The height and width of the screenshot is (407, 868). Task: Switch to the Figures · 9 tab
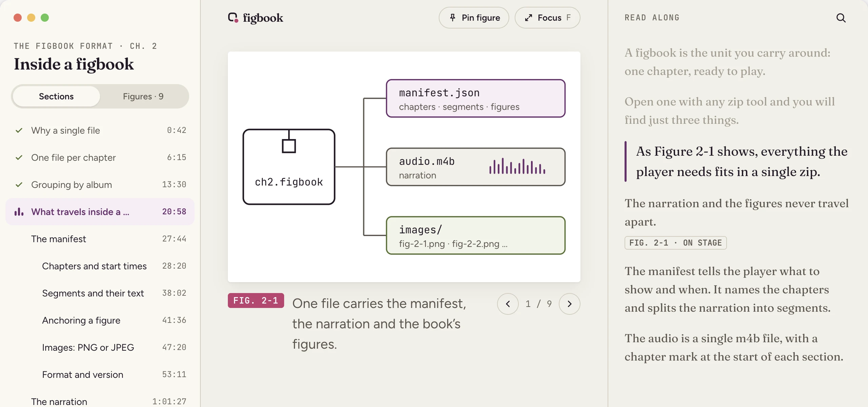(143, 96)
